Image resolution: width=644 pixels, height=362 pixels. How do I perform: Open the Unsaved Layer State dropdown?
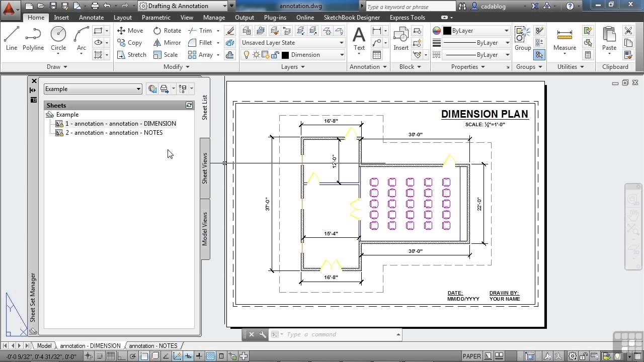292,43
